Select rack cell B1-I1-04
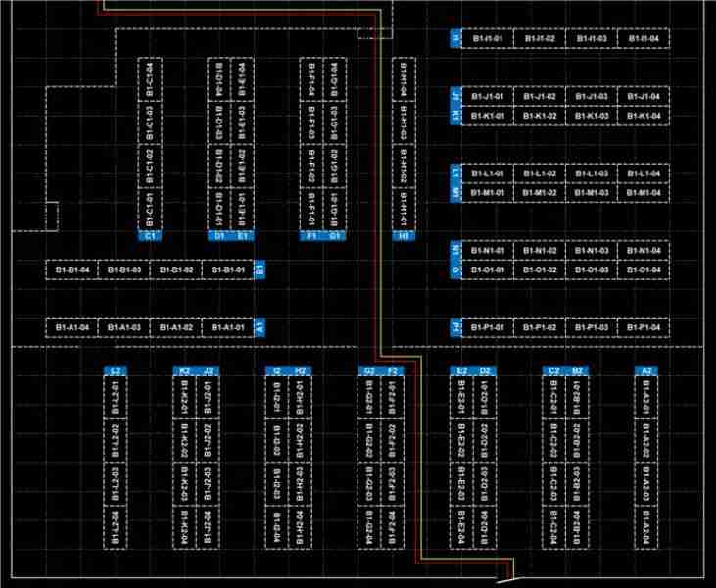The image size is (716, 588). coord(644,39)
